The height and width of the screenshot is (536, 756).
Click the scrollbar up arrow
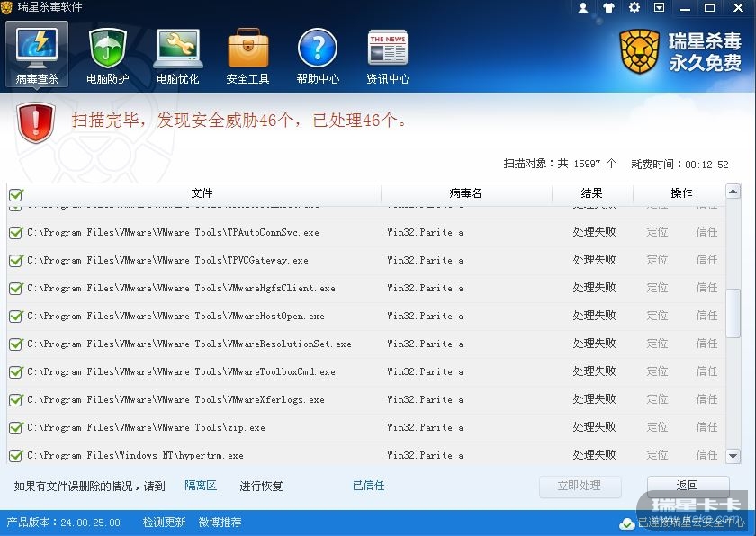(x=733, y=192)
